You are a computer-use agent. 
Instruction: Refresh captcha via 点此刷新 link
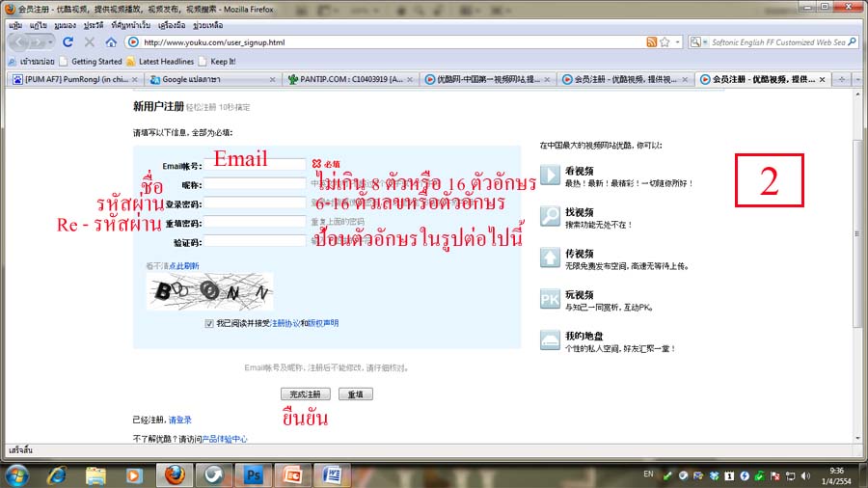[184, 266]
